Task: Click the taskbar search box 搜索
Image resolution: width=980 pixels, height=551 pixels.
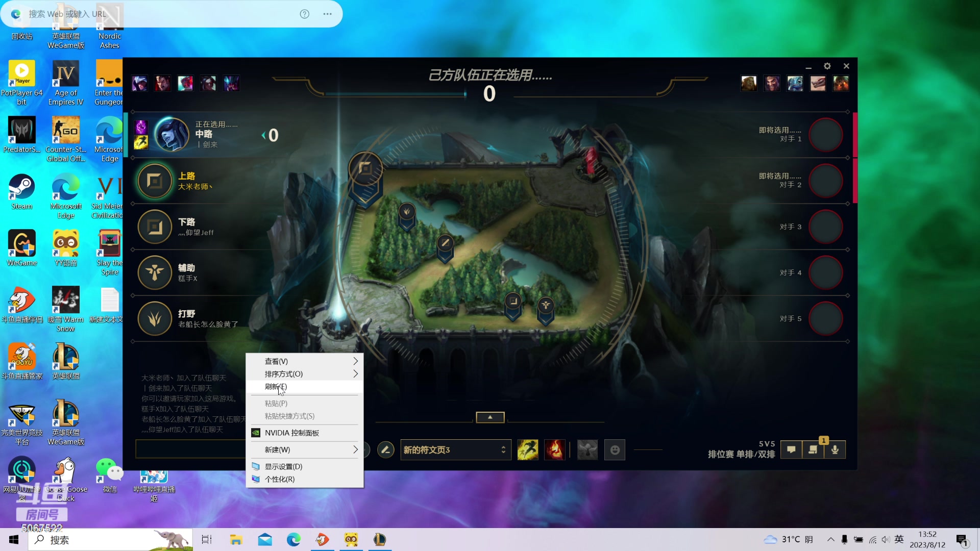Action: tap(110, 540)
